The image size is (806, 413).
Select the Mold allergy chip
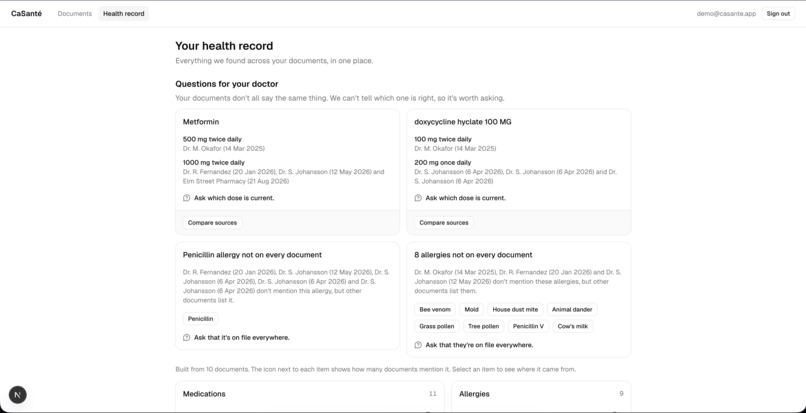(471, 310)
